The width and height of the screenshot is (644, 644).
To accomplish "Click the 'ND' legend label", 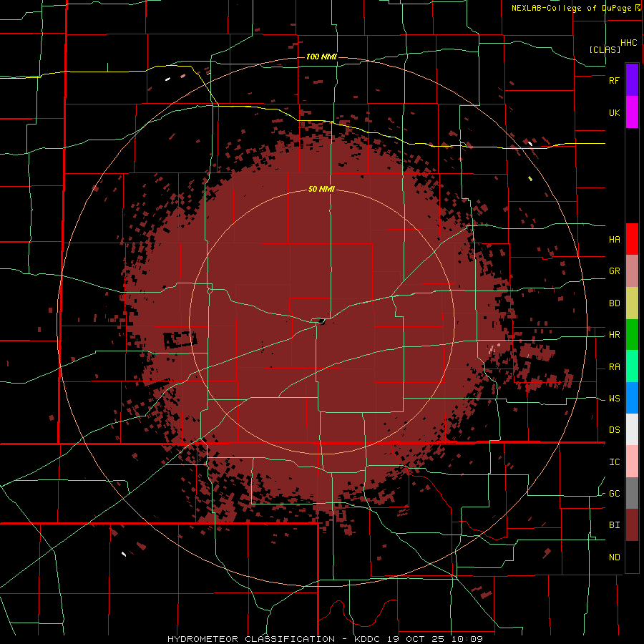I will pos(614,557).
